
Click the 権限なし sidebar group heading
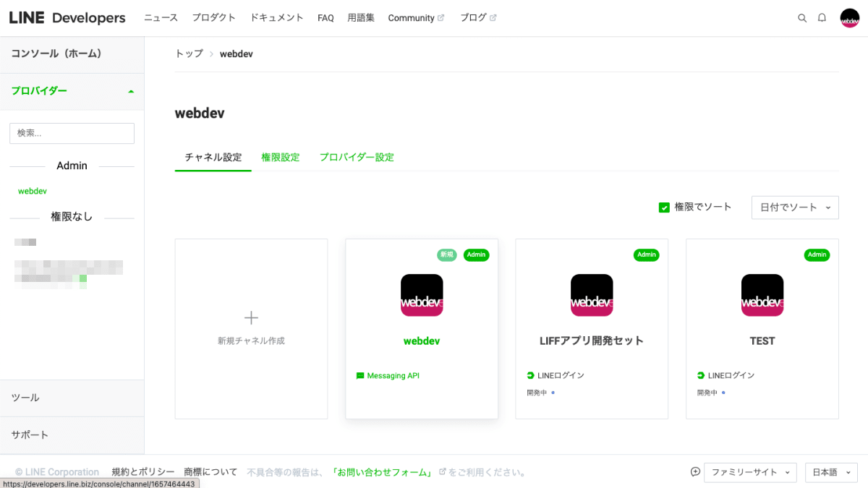coord(72,216)
